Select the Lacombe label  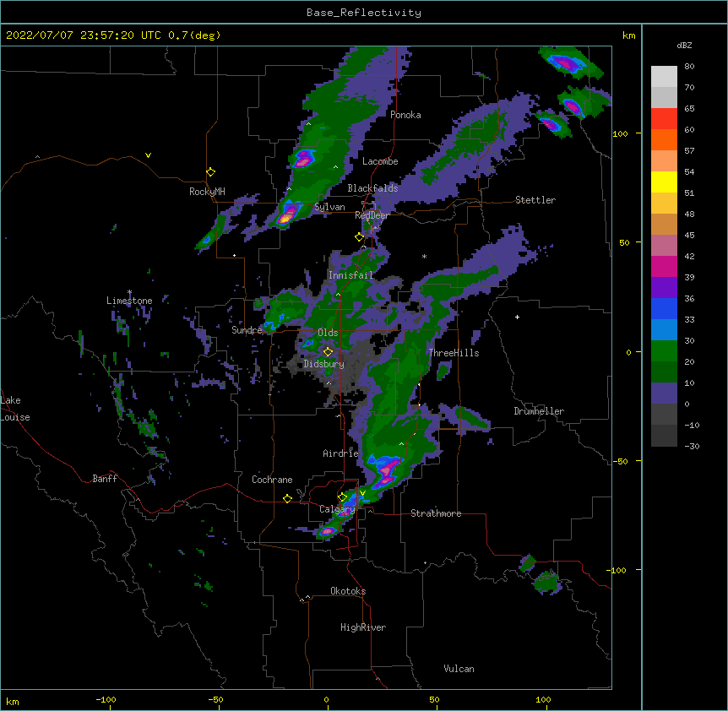(x=380, y=161)
